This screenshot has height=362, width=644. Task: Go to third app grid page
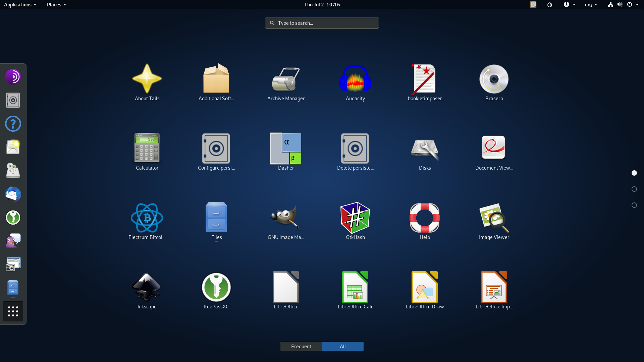[x=634, y=205]
